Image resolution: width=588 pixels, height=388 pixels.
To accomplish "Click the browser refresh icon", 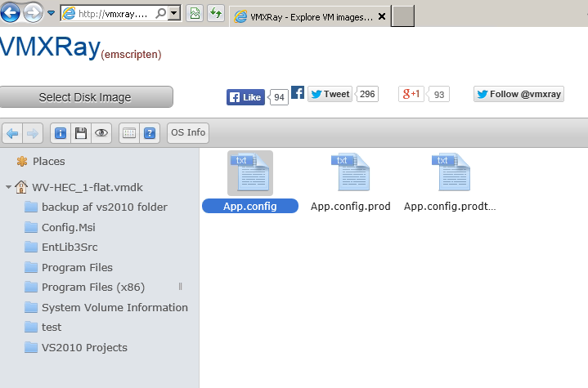I will click(x=216, y=13).
